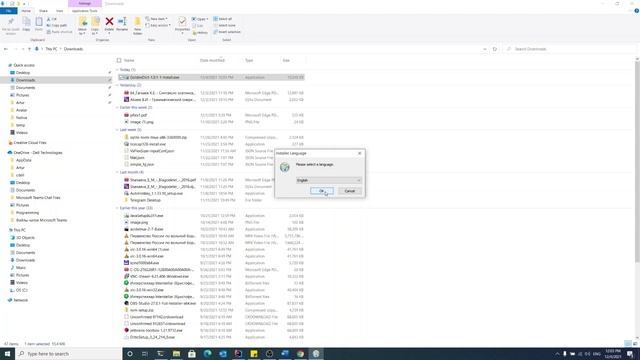Image resolution: width=640 pixels, height=360 pixels.
Task: Click the Back navigation arrow
Action: coord(6,49)
